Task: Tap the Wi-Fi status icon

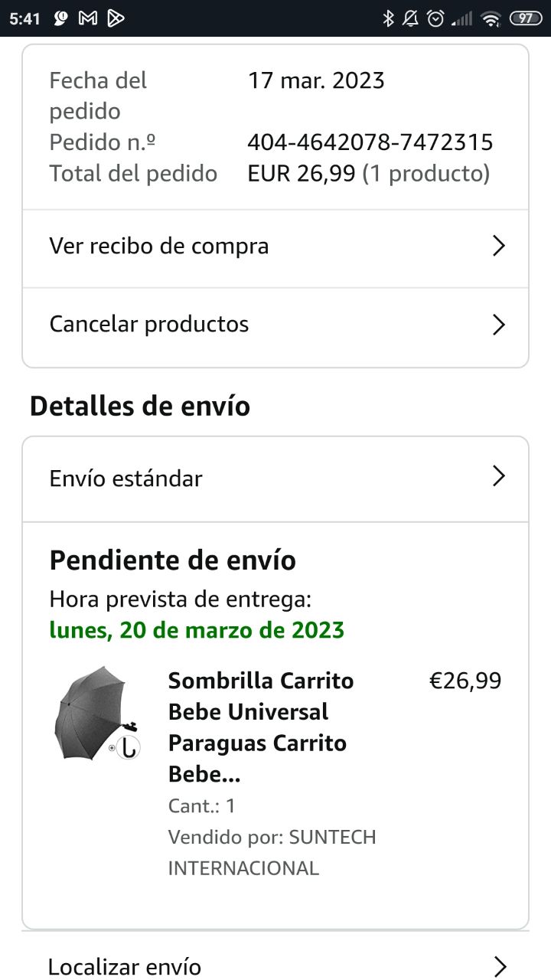Action: [491, 18]
